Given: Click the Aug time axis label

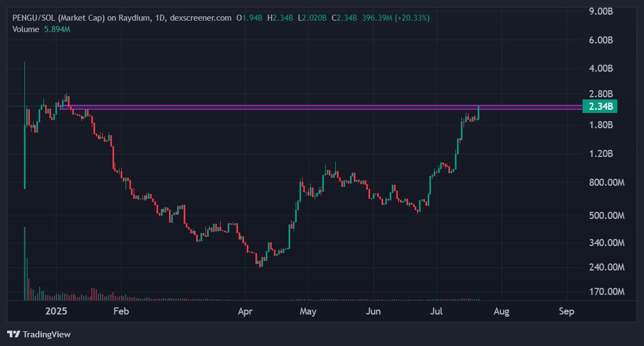Looking at the screenshot, I should coord(502,312).
